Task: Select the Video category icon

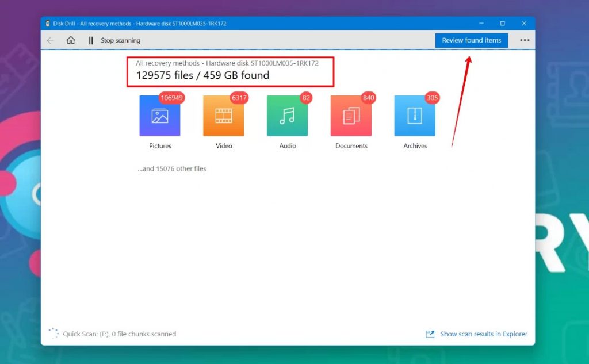Action: [223, 116]
